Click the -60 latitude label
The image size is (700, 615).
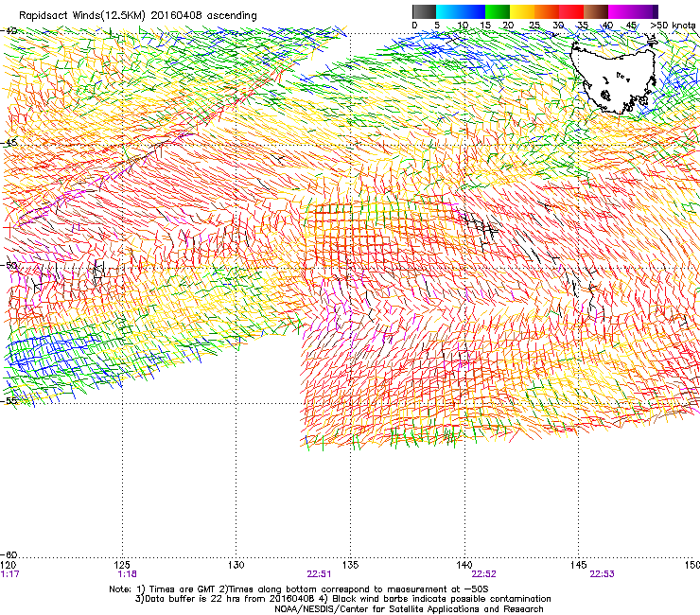pos(9,554)
